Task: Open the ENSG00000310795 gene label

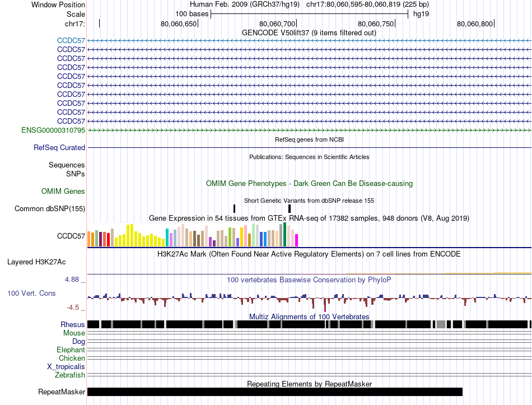Action: pyautogui.click(x=53, y=131)
